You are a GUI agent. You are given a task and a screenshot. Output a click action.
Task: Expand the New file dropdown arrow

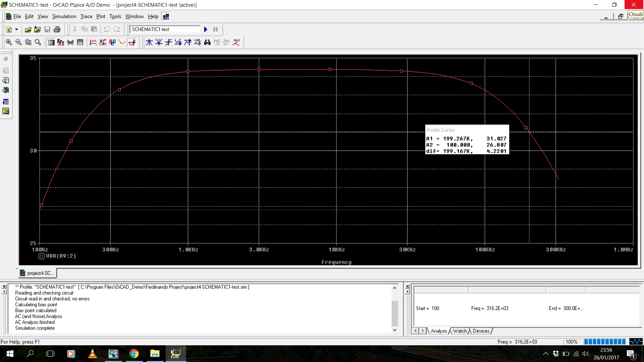tap(16, 29)
